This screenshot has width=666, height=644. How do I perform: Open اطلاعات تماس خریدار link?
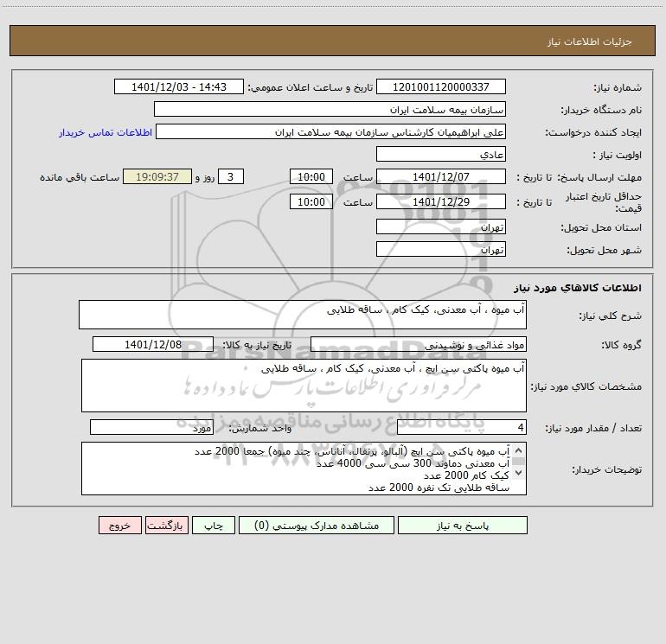106,132
